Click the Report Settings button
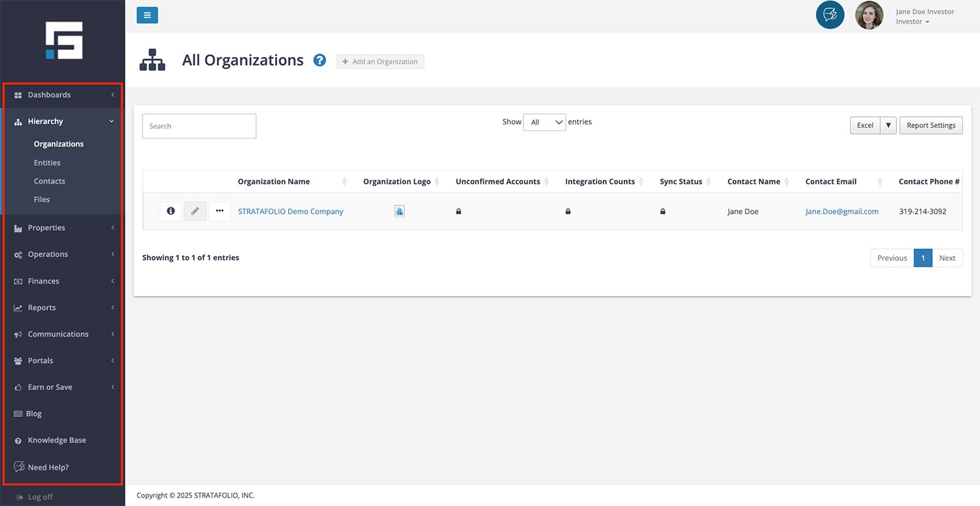This screenshot has width=980, height=506. pos(930,126)
